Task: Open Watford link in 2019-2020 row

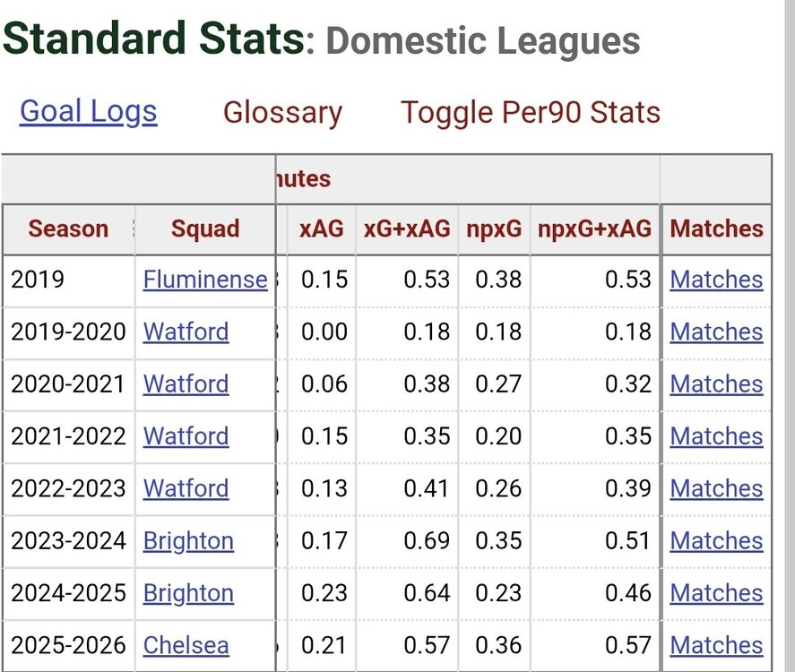Action: pos(186,332)
